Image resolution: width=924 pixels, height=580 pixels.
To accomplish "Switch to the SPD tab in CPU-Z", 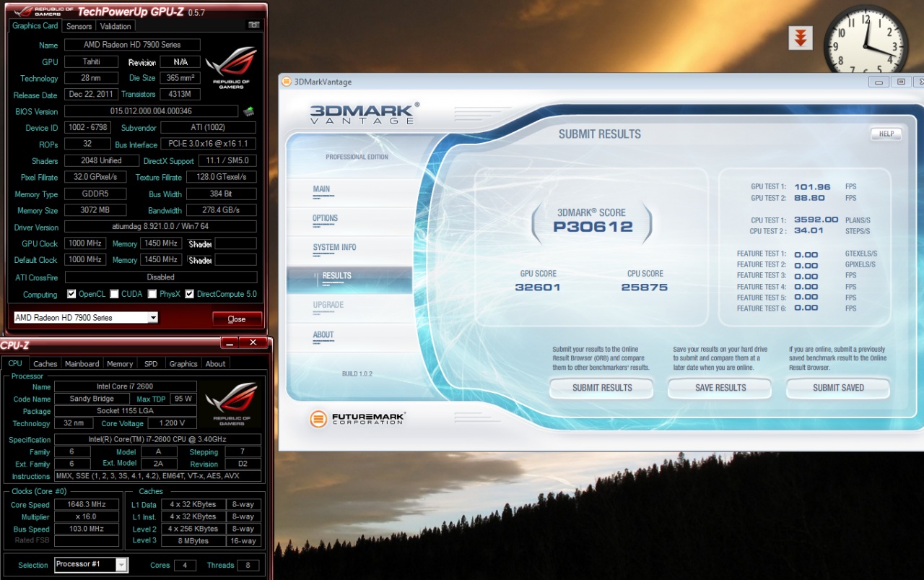I will point(151,364).
